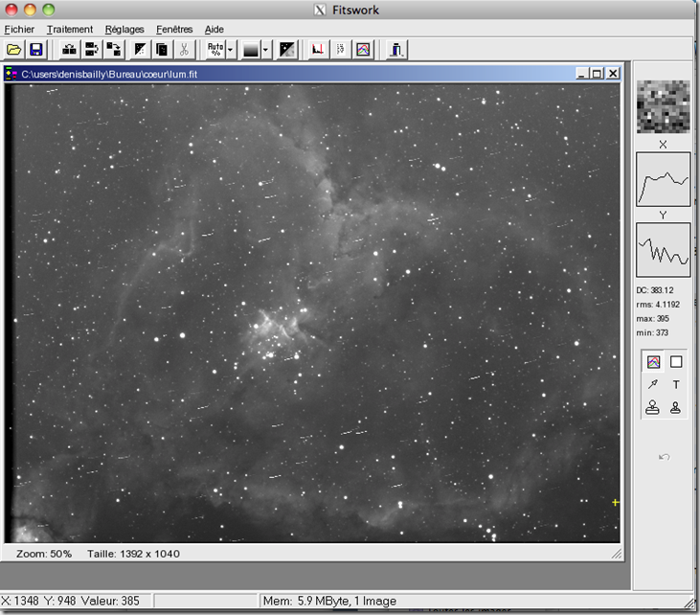Select the RGB curves mode in the side panel
This screenshot has height=615, width=700.
coord(653,362)
